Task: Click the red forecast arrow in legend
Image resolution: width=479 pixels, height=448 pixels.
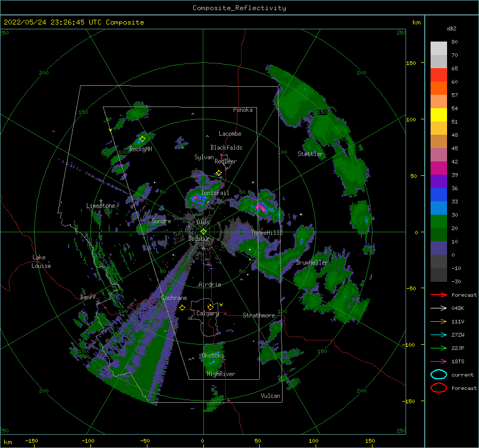Action: (439, 295)
